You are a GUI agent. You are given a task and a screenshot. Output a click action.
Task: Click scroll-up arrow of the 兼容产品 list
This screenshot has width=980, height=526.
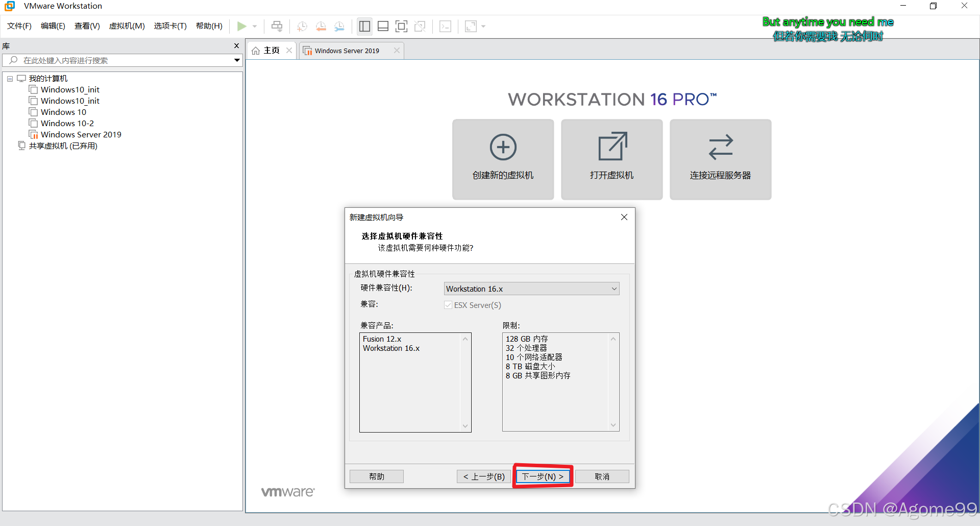click(465, 339)
